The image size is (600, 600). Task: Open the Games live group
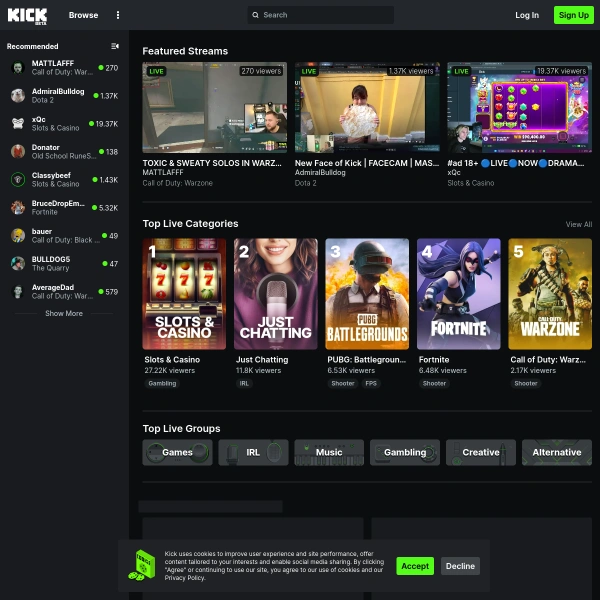[177, 452]
